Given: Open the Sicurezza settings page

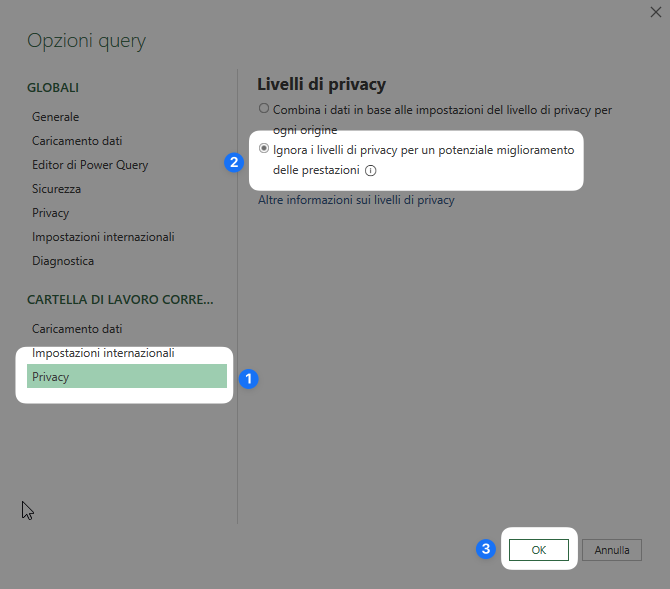Looking at the screenshot, I should point(56,189).
